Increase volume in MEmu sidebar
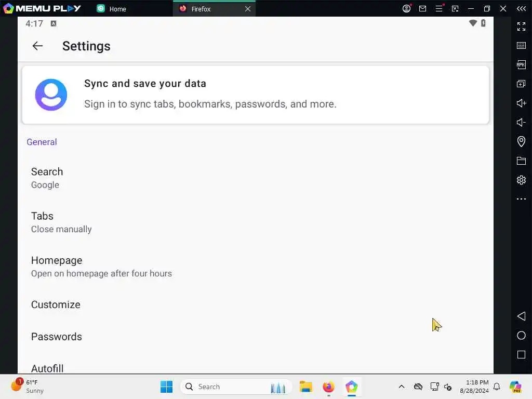Viewport: 532px width, 399px height. [x=521, y=103]
